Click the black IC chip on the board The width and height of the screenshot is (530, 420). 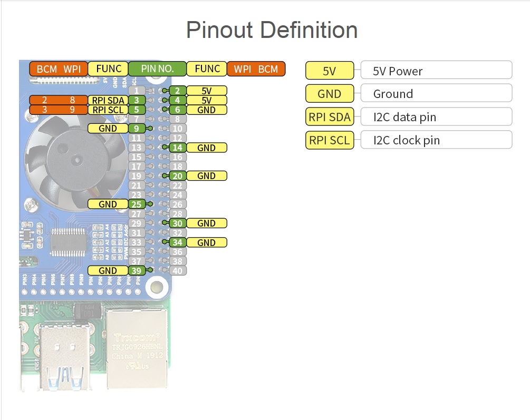pyautogui.click(x=69, y=241)
